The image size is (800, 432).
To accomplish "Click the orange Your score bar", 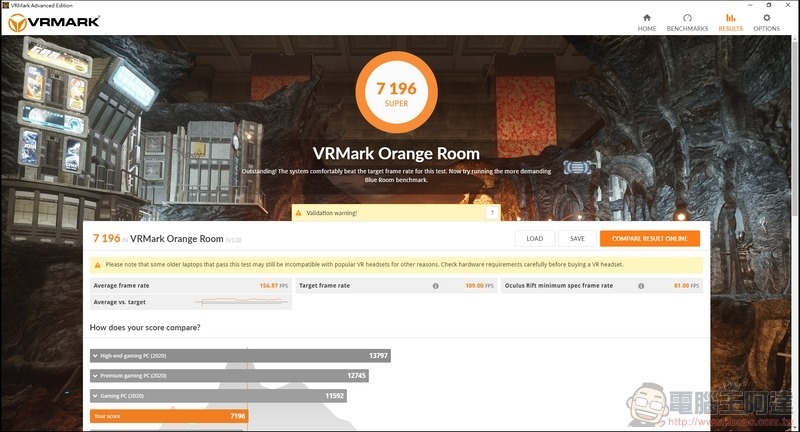I will point(169,416).
